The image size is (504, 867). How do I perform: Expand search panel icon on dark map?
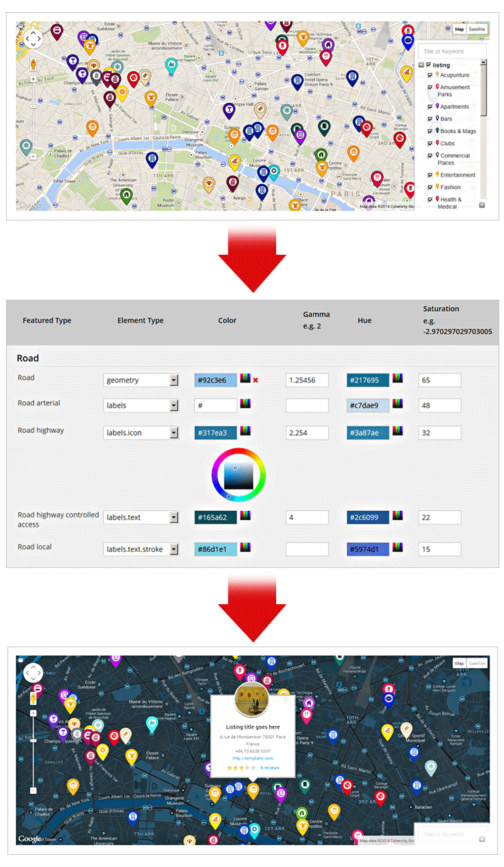tap(481, 839)
